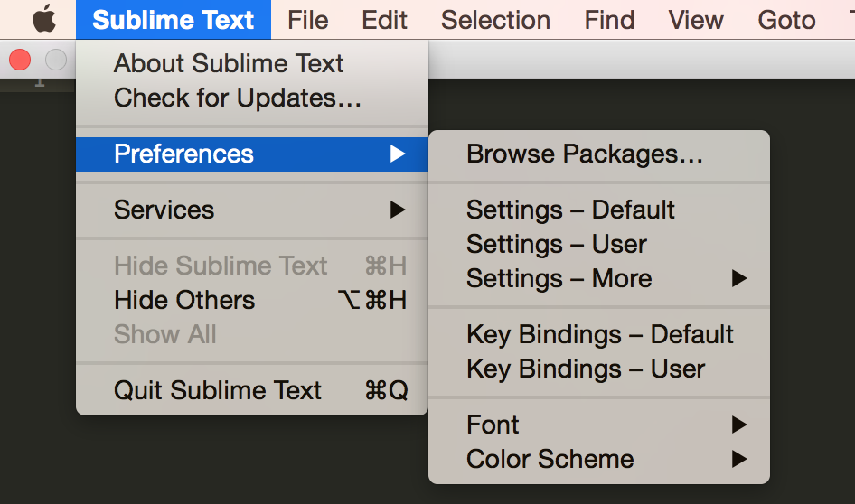
Task: Expand Settings – More submenu
Action: (x=599, y=278)
